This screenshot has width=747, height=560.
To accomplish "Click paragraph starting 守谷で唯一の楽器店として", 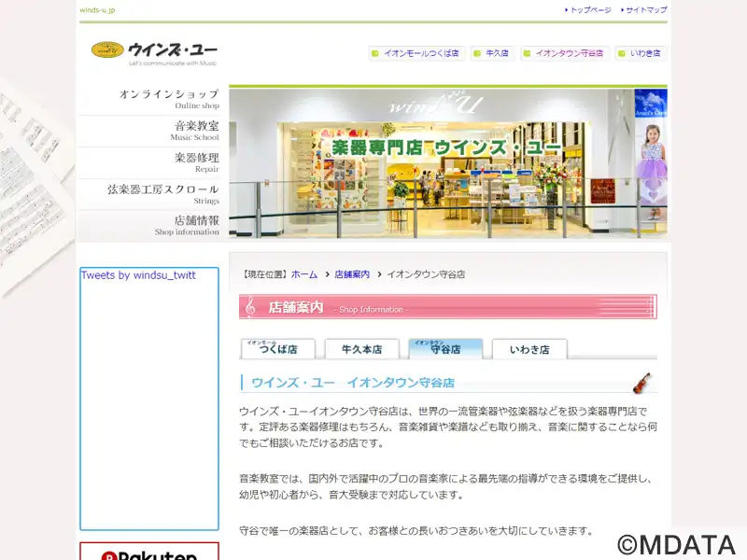I will [x=416, y=530].
